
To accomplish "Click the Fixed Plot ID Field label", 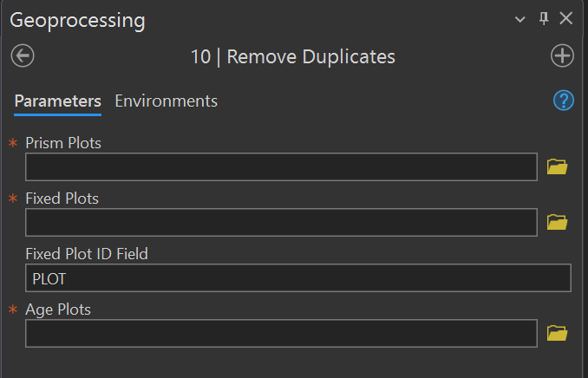I will (x=87, y=253).
